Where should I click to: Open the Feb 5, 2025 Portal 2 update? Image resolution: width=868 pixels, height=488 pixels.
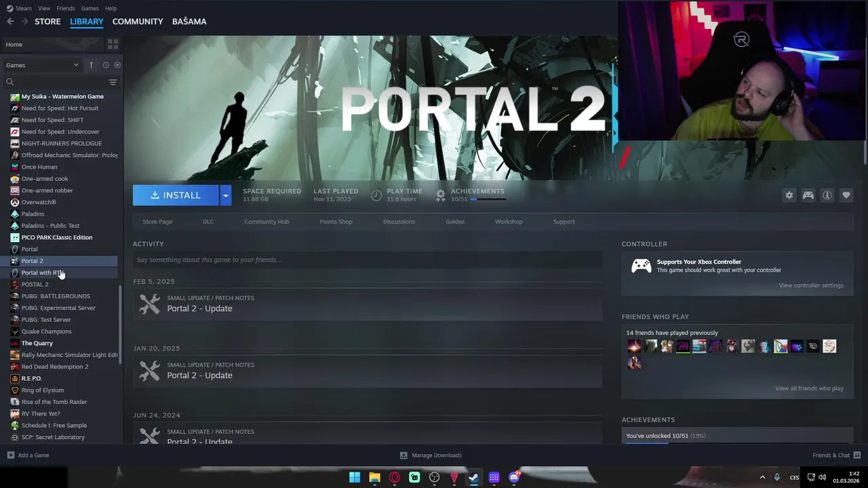point(368,304)
